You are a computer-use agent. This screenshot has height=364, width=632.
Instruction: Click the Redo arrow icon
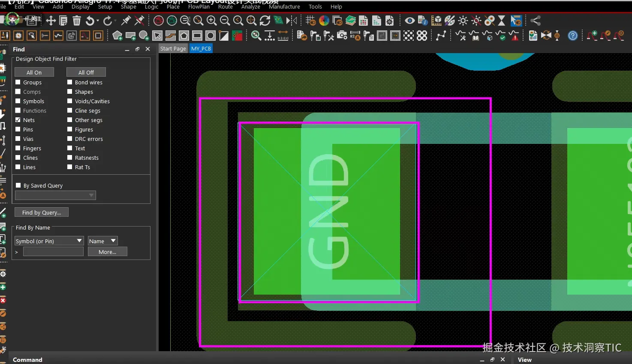tap(108, 21)
